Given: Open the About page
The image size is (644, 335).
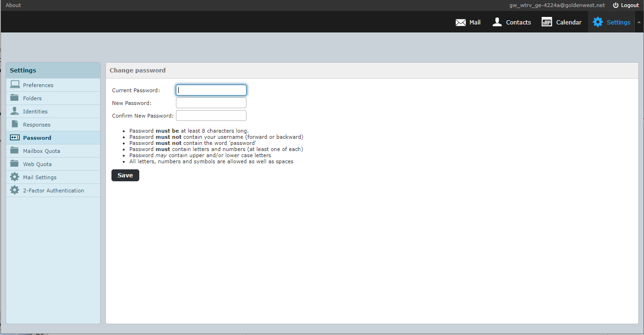Looking at the screenshot, I should point(13,5).
